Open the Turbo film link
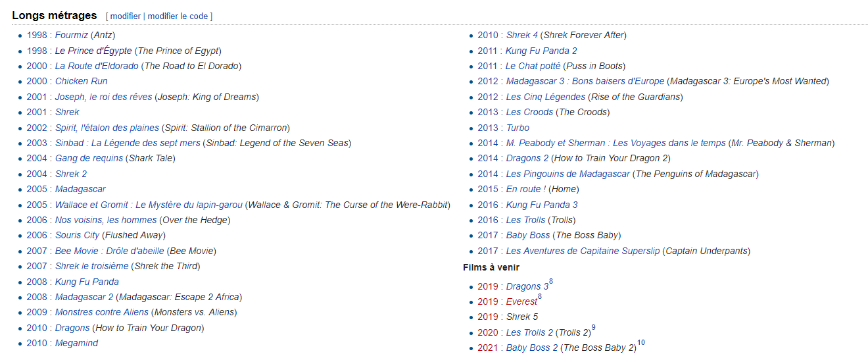Viewport: 868px width, 362px height. click(x=518, y=128)
